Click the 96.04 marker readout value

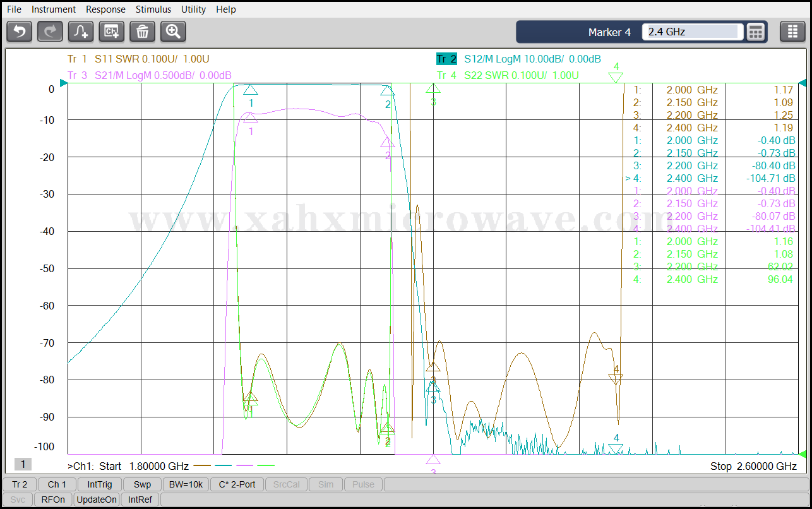(780, 279)
